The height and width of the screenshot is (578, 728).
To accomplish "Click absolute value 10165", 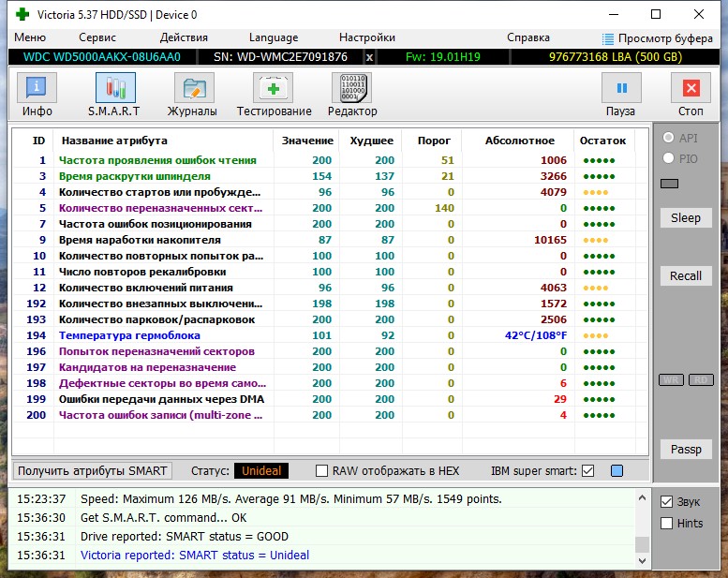I will [550, 240].
